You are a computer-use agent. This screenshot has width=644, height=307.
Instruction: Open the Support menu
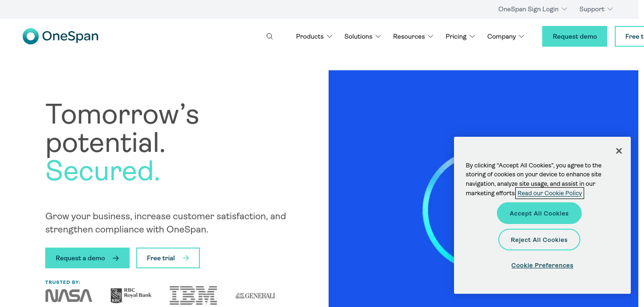(x=596, y=9)
